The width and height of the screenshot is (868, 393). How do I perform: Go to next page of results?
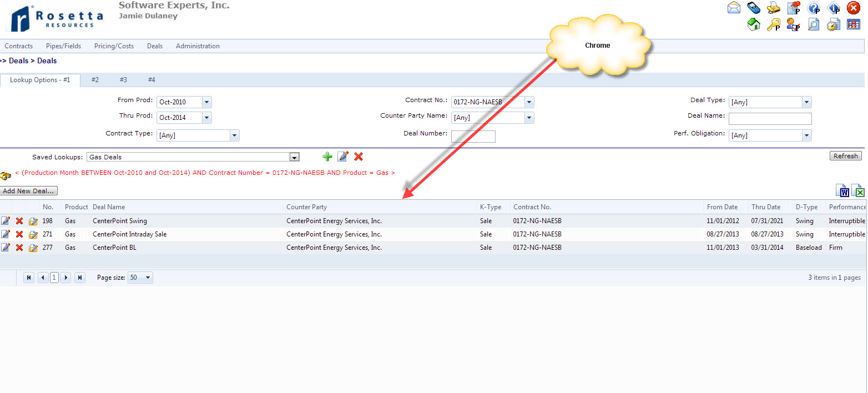click(66, 278)
